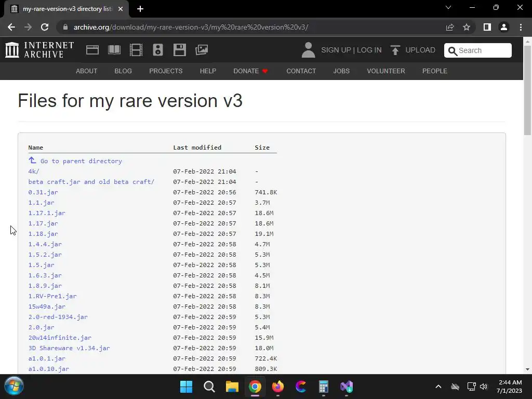This screenshot has width=532, height=399.
Task: Open beta craft.jar and old beta craft folder
Action: [91, 182]
